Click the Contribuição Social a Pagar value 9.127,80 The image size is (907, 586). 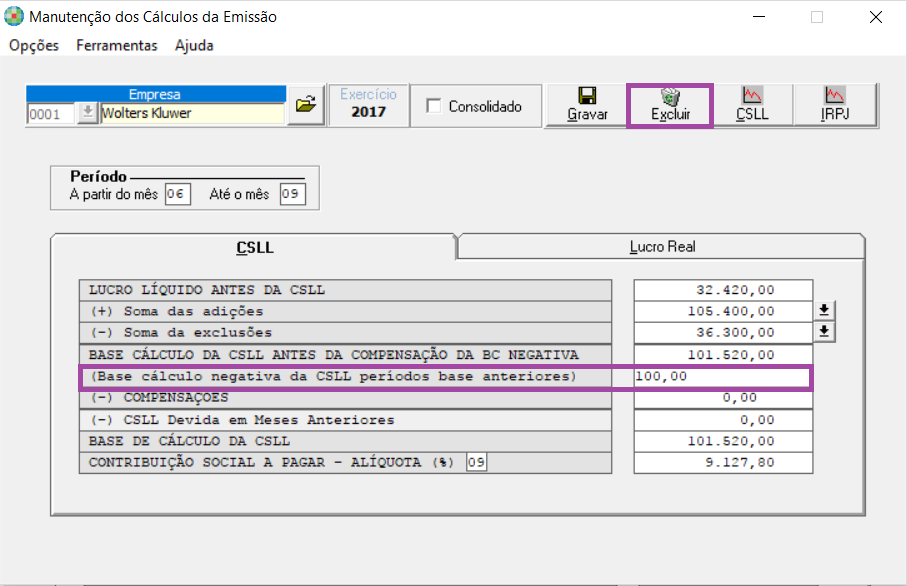(723, 463)
